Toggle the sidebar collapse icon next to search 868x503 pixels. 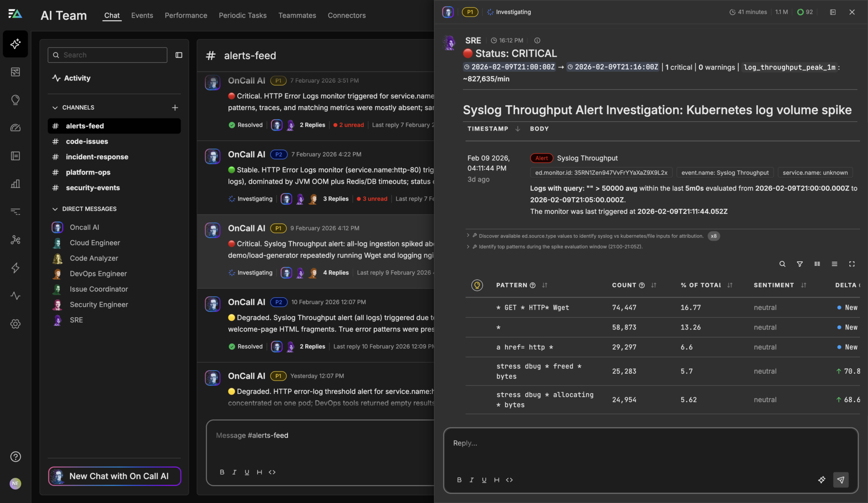(x=179, y=55)
